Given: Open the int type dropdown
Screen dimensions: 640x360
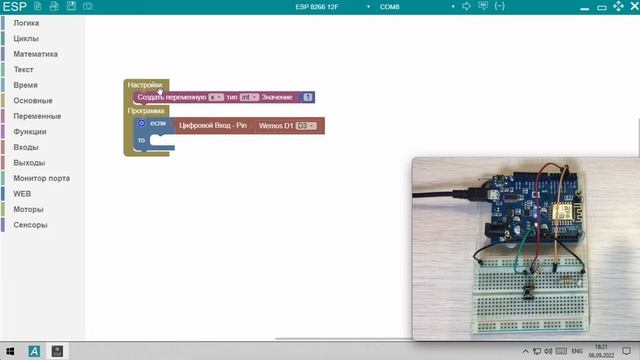Looking at the screenshot, I should coord(249,97).
